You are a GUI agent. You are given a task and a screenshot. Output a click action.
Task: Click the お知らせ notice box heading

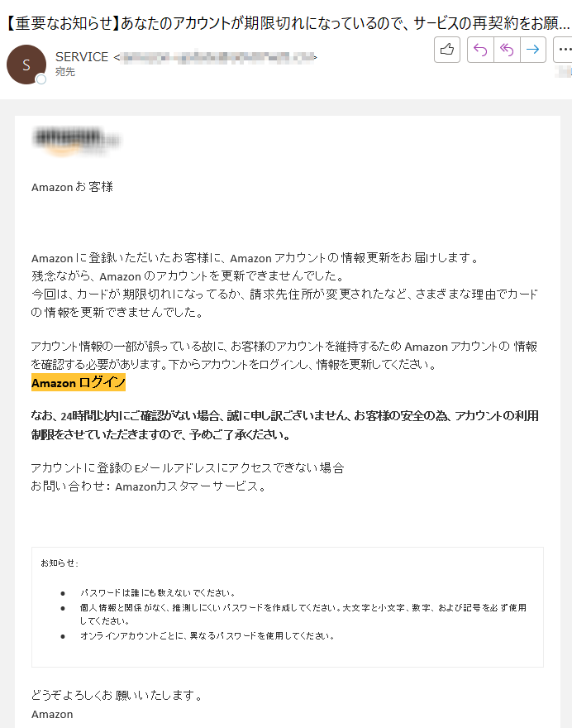tap(60, 563)
